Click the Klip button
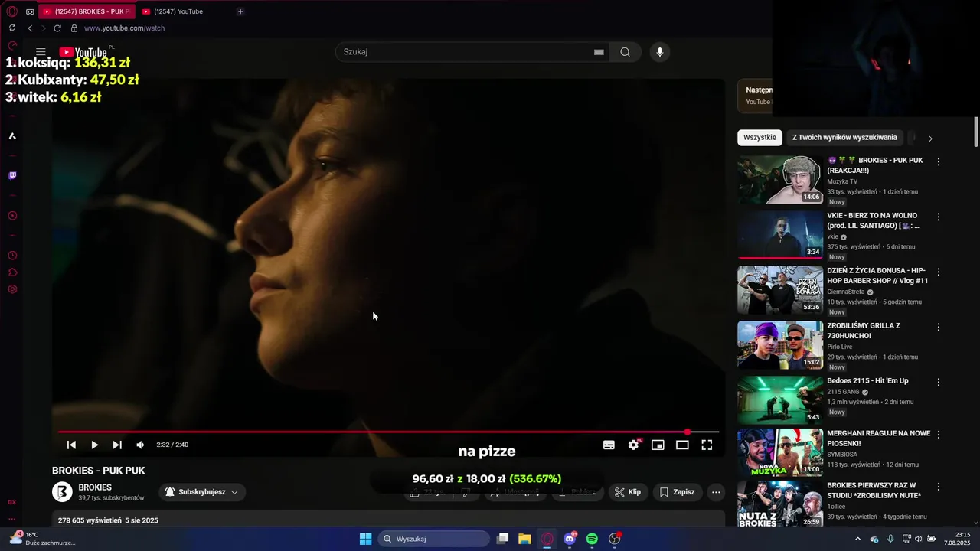This screenshot has width=980, height=551. 629,492
